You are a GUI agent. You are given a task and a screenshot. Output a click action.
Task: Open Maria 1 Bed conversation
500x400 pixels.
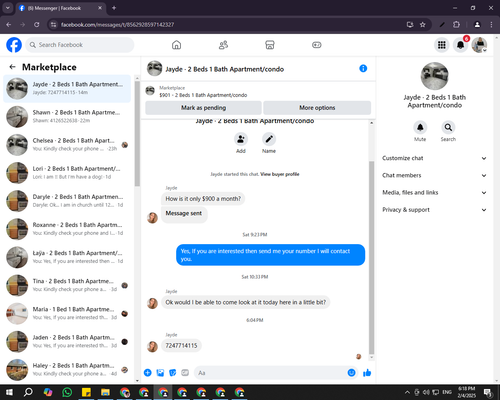67,313
